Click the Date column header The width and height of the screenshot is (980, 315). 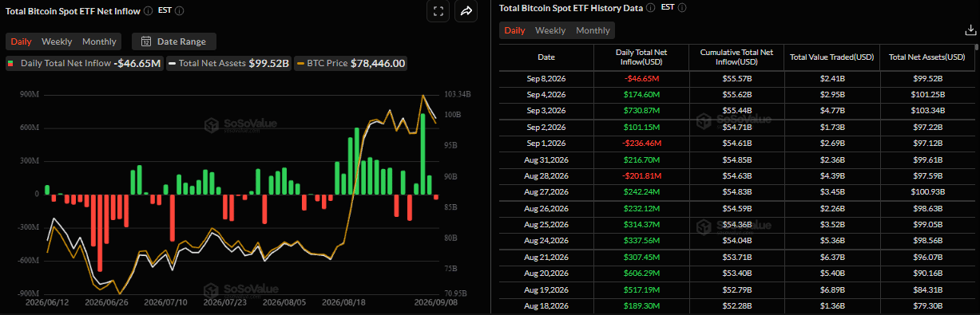(x=546, y=57)
